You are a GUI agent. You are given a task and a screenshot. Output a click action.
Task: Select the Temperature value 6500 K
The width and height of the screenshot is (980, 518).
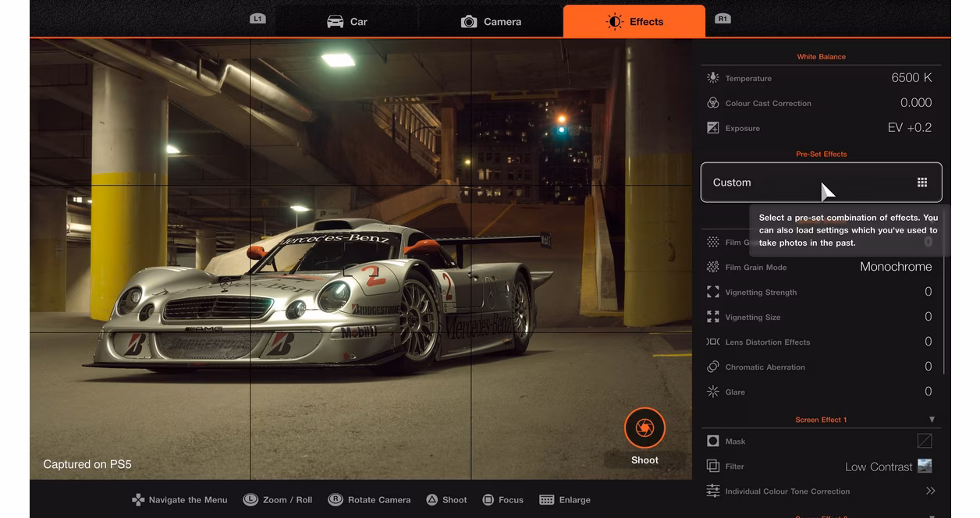tap(911, 77)
